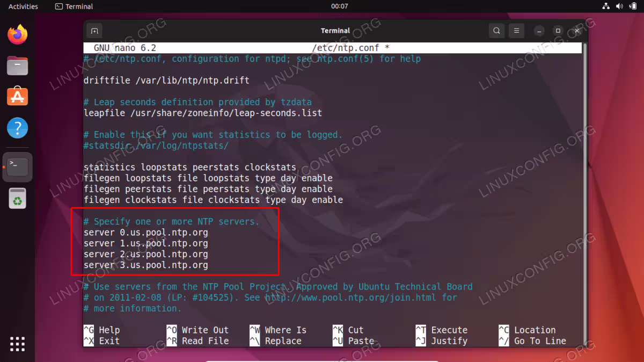The image size is (644, 362).
Task: Show Applications grid button
Action: coord(17,344)
